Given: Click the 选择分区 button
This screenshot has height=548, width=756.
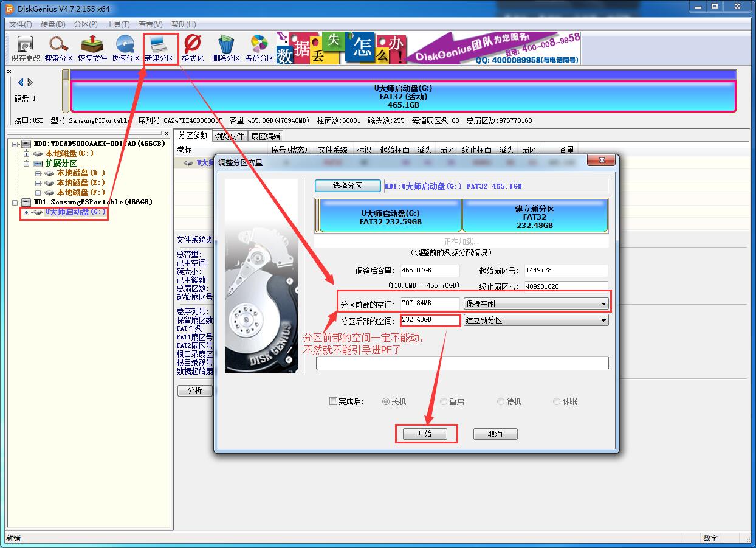Looking at the screenshot, I should 348,186.
